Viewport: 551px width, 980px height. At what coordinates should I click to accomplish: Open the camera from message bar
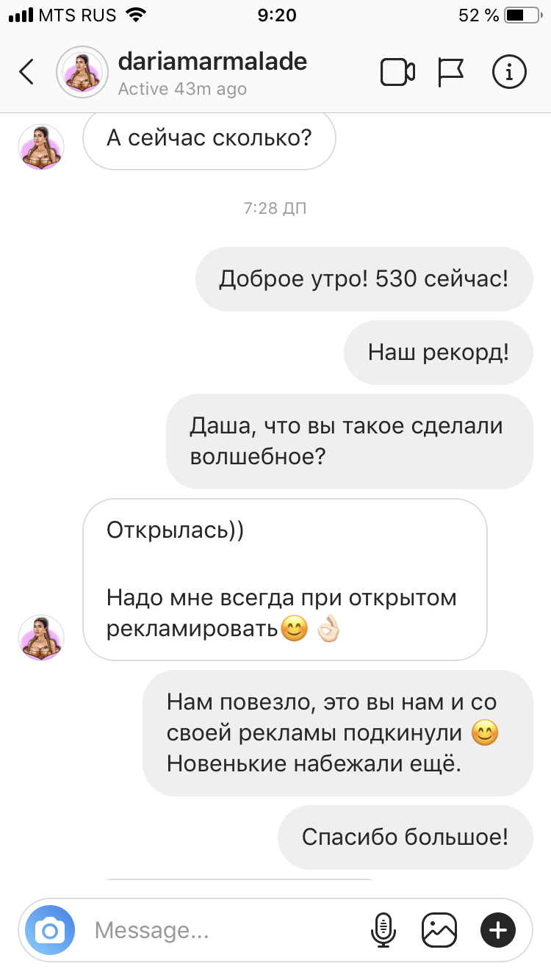[x=50, y=931]
